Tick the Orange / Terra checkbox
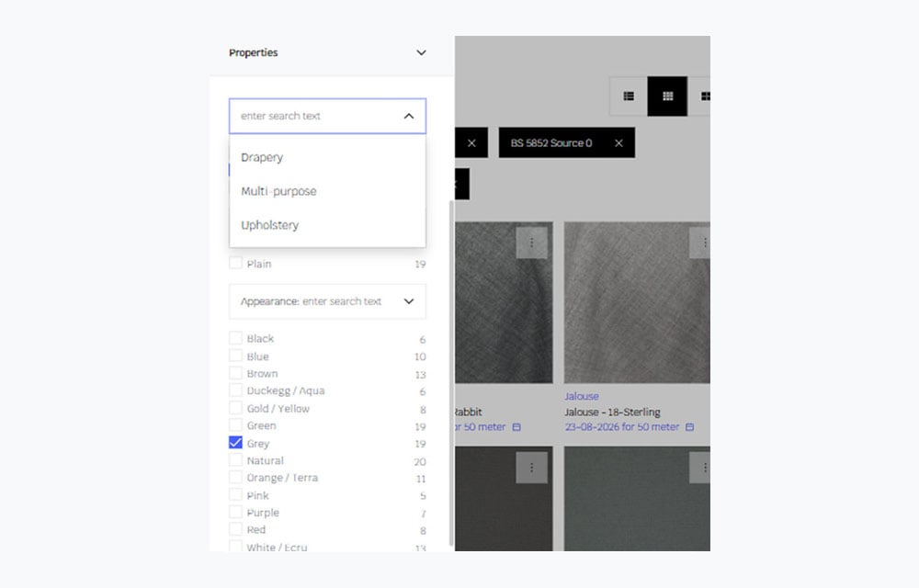The height and width of the screenshot is (588, 919). click(235, 477)
